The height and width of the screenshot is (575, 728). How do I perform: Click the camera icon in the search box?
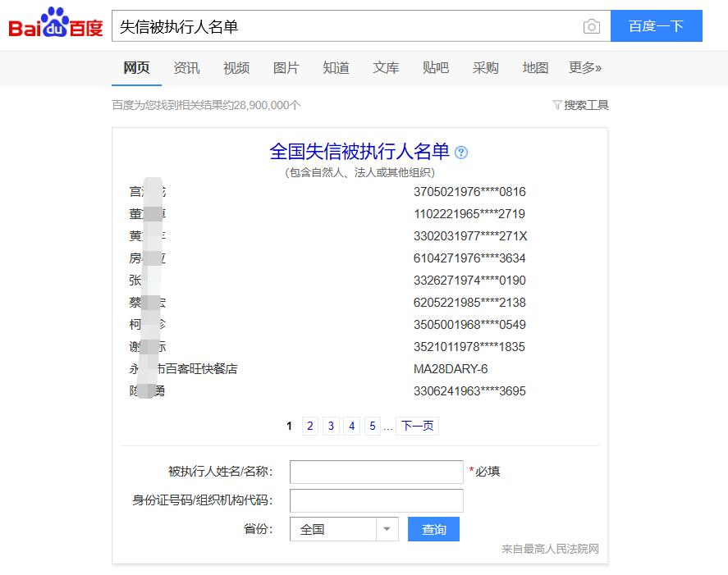tap(592, 26)
